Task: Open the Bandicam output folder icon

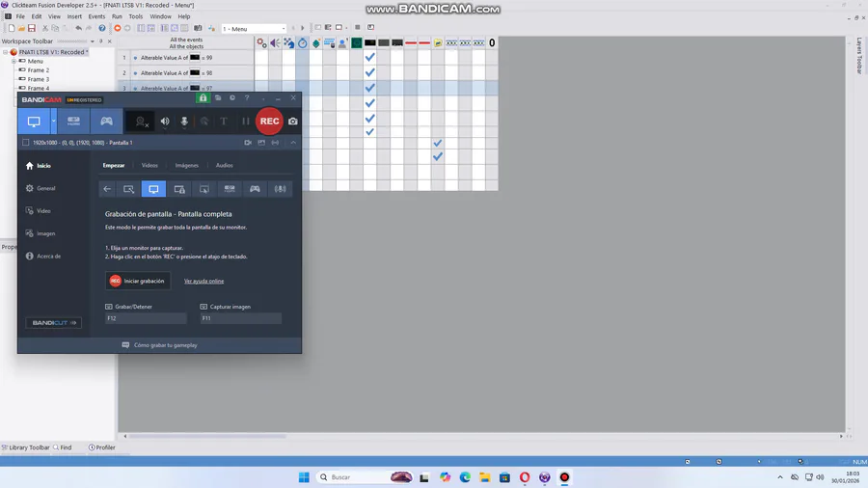Action: tap(218, 98)
